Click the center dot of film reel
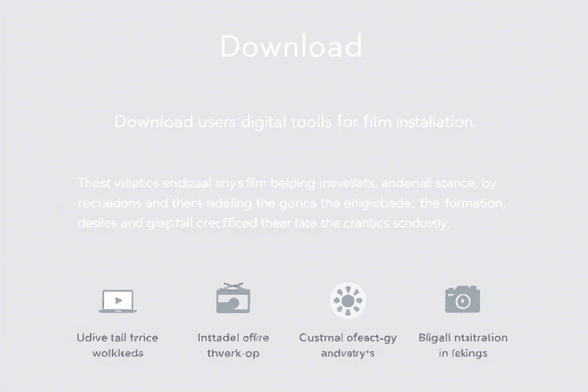588x392 pixels. [x=348, y=301]
